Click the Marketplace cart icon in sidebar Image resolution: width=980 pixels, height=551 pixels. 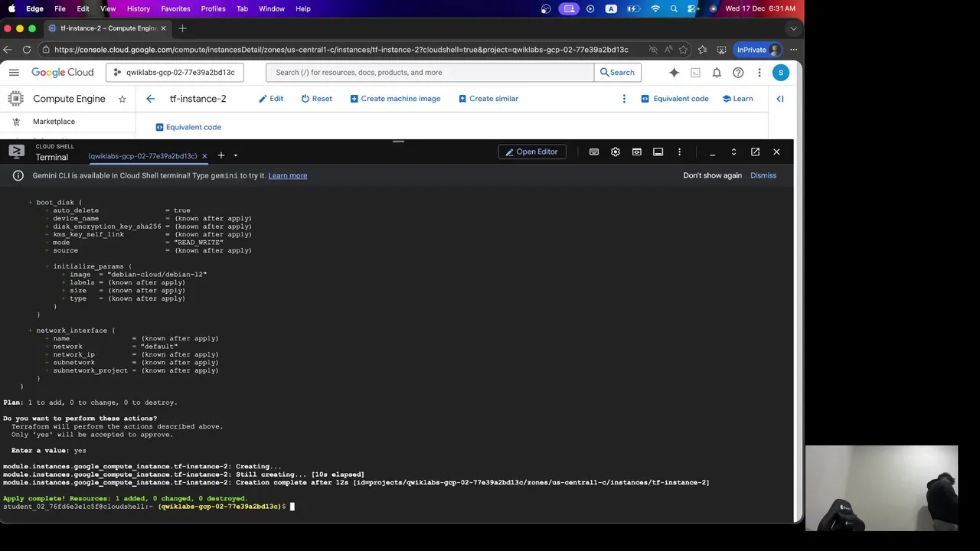tap(16, 122)
